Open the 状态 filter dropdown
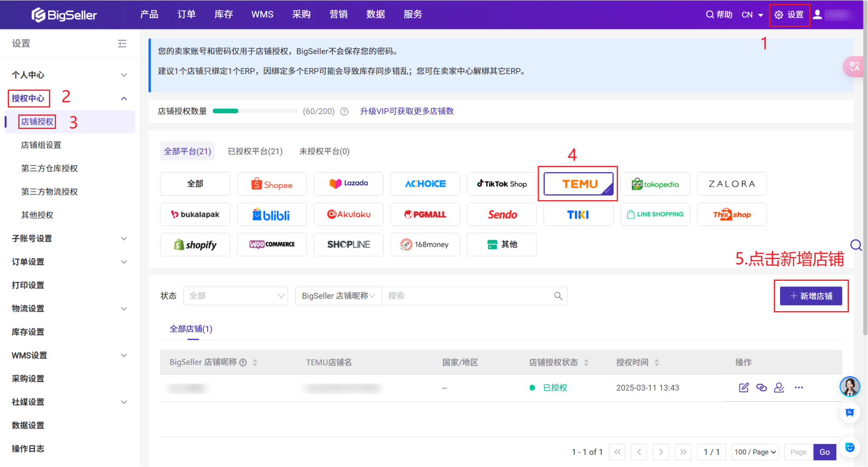This screenshot has height=467, width=868. point(236,296)
